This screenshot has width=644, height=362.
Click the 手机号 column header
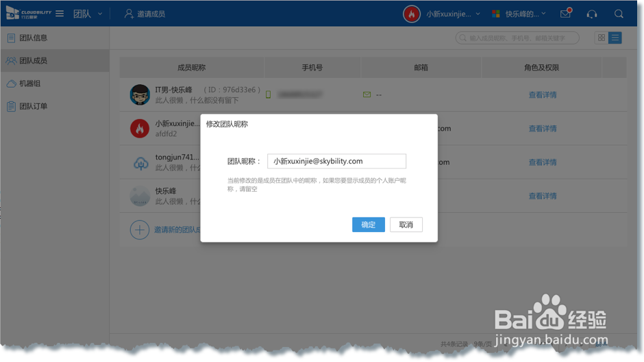click(x=312, y=68)
